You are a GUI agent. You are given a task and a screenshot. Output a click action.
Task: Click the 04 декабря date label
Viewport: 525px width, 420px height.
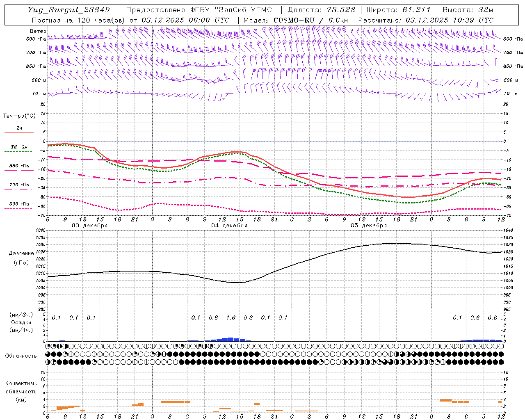pyautogui.click(x=229, y=226)
